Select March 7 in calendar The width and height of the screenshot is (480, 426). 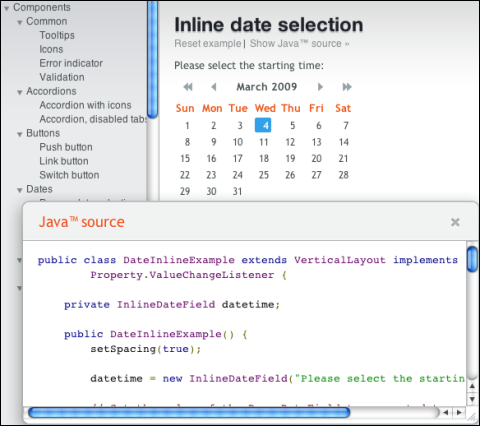click(346, 126)
